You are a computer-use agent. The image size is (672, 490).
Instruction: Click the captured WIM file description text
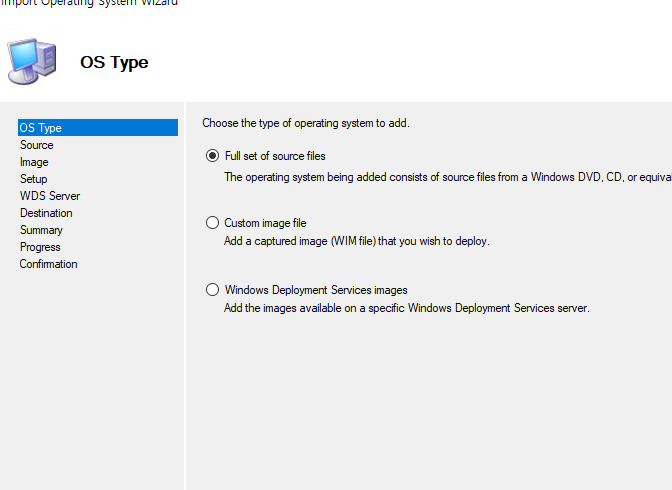coord(357,241)
